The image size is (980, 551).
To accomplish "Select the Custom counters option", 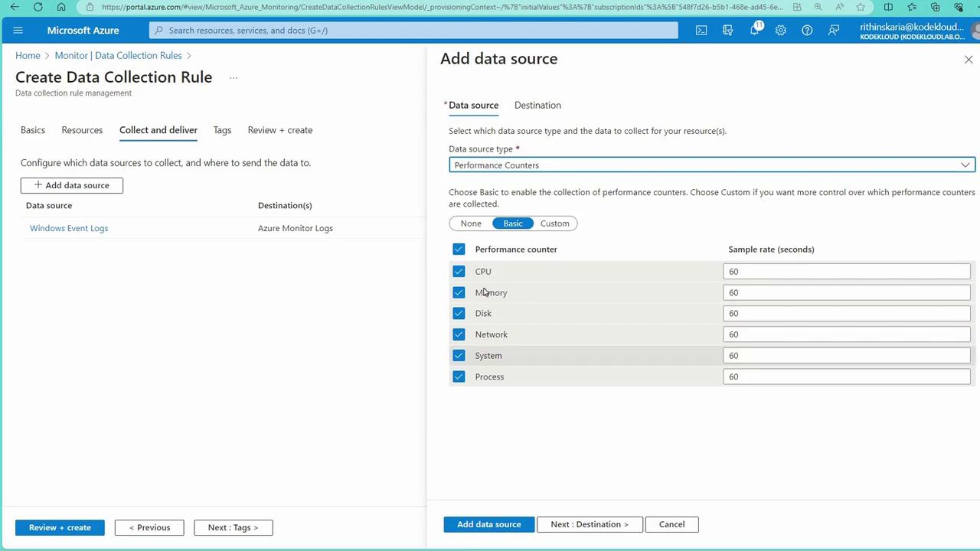I will [x=554, y=223].
